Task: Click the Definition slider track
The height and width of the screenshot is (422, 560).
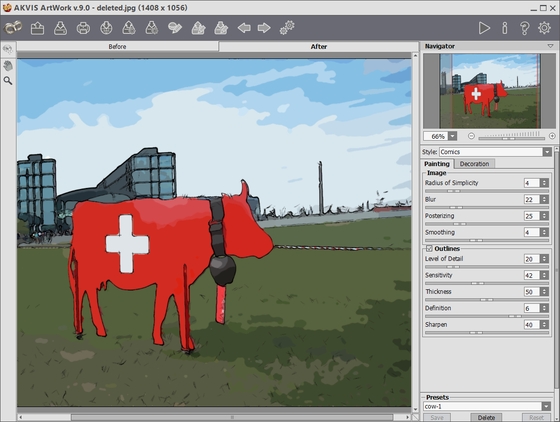Action: pos(487,316)
